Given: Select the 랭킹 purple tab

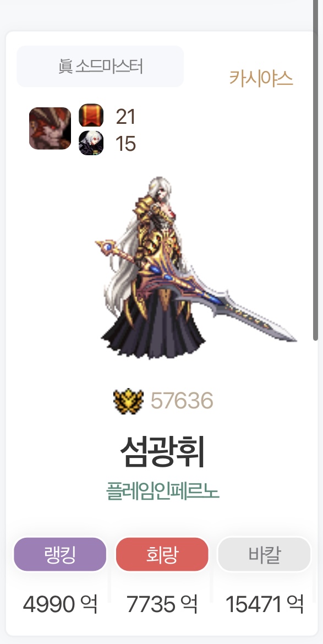Looking at the screenshot, I should coord(61,554).
